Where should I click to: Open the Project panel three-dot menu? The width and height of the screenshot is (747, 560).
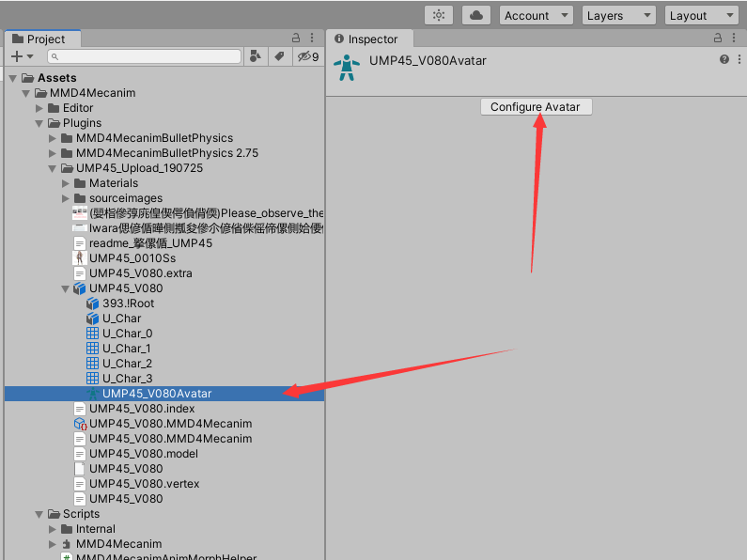coord(312,39)
